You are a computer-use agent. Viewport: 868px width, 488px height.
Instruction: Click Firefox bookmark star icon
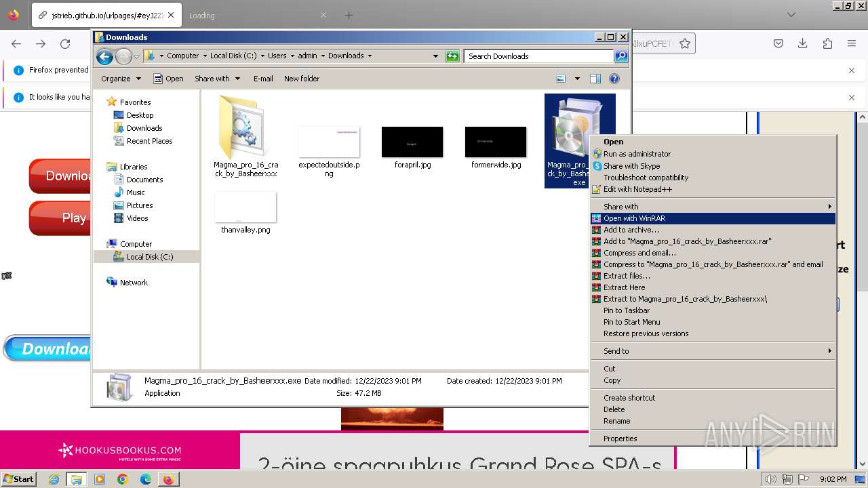click(x=685, y=43)
